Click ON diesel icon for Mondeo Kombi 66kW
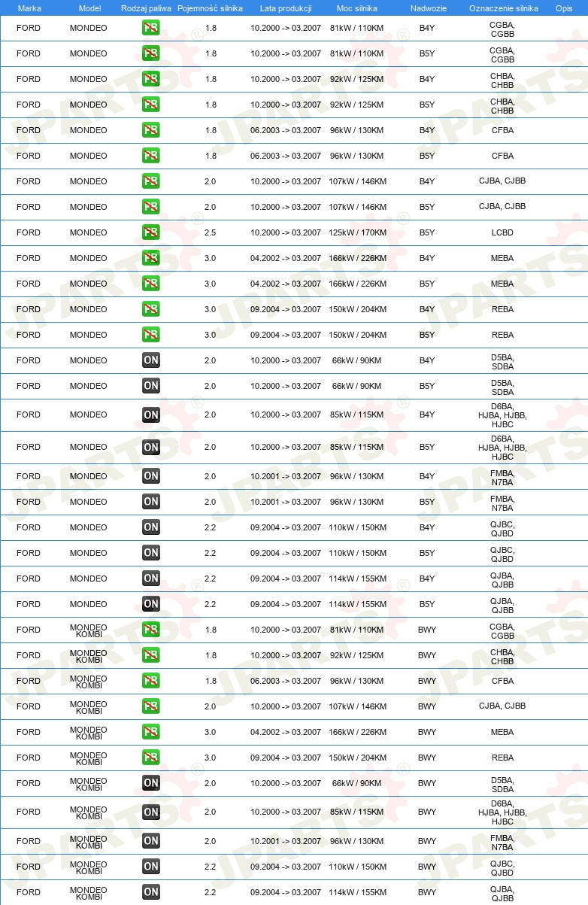Image resolution: width=588 pixels, height=905 pixels. click(151, 783)
